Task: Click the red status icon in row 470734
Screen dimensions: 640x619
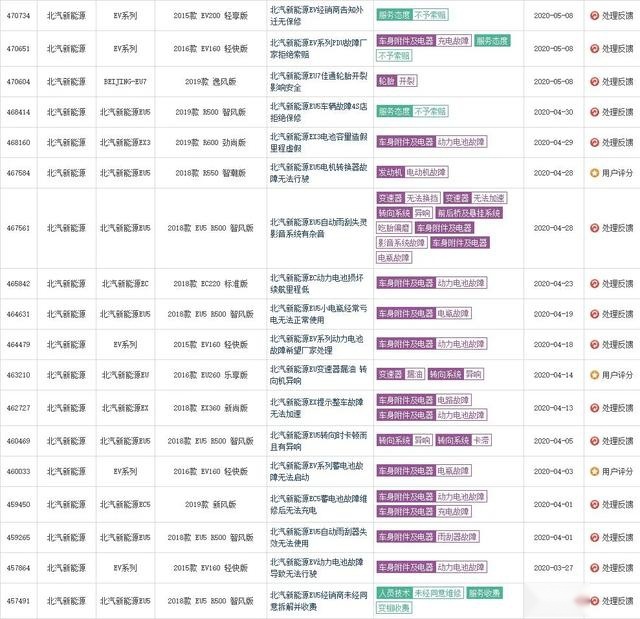Action: point(594,16)
